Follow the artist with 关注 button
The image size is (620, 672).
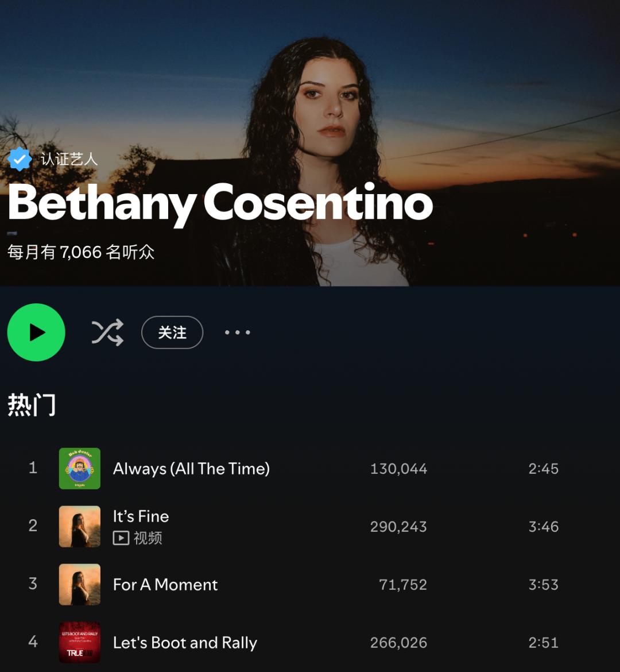[x=172, y=332]
